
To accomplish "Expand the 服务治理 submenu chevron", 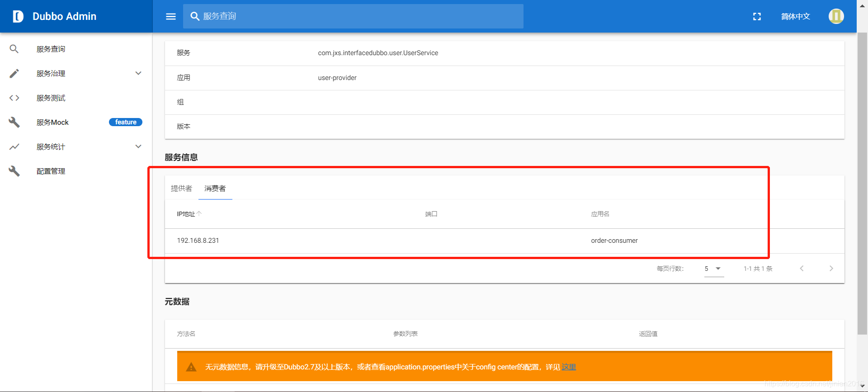I will pyautogui.click(x=138, y=73).
